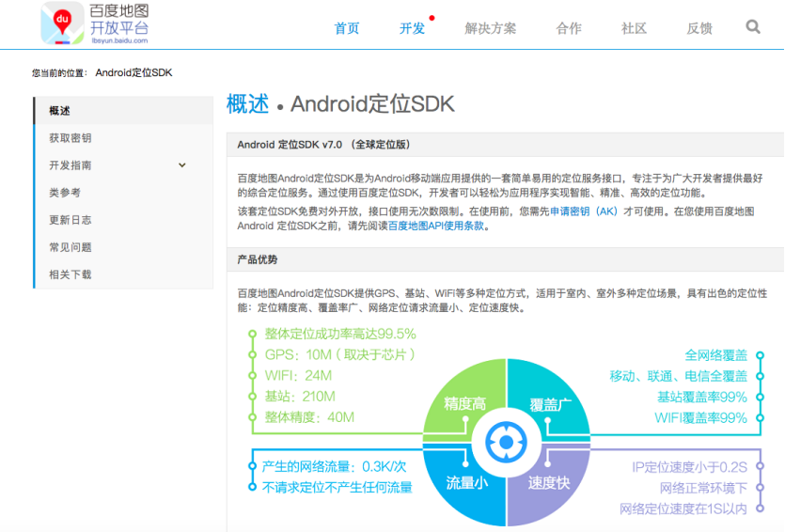This screenshot has height=532, width=785.
Task: Click the teal 覆盖广 chart segment
Action: 549,404
